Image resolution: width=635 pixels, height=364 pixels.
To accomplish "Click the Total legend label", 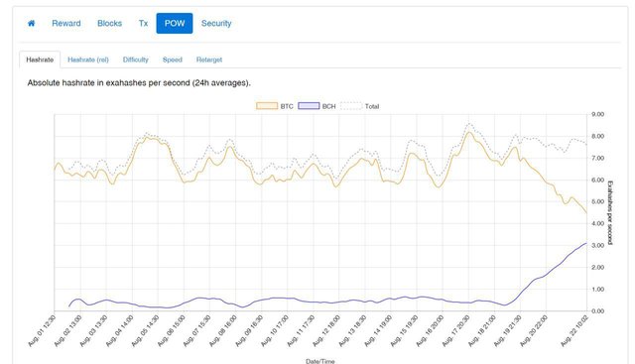I will tap(372, 106).
